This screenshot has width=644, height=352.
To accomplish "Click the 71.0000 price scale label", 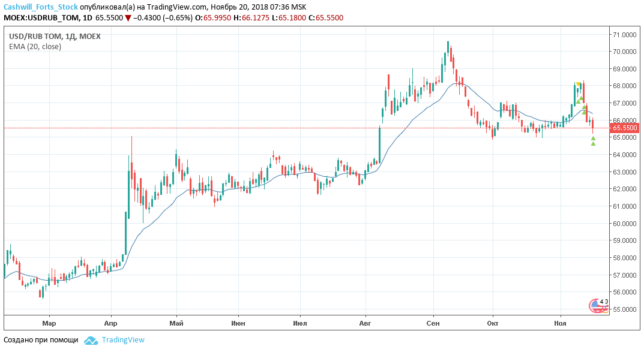I will coord(625,35).
